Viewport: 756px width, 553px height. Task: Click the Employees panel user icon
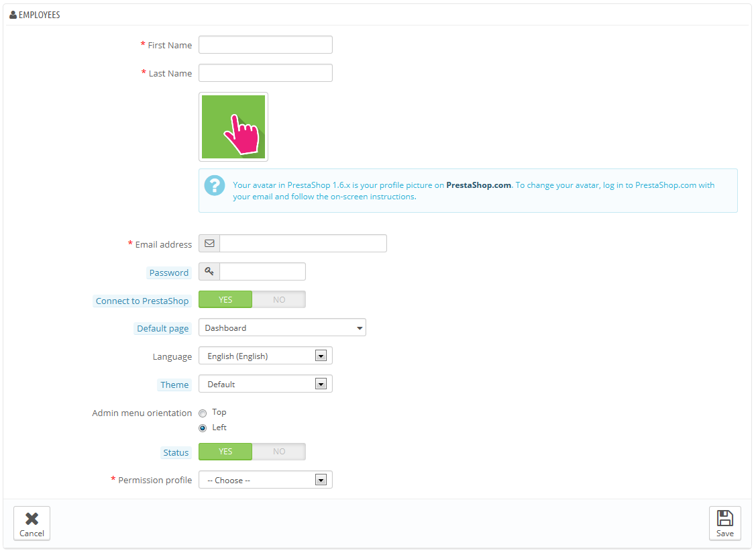[x=13, y=15]
